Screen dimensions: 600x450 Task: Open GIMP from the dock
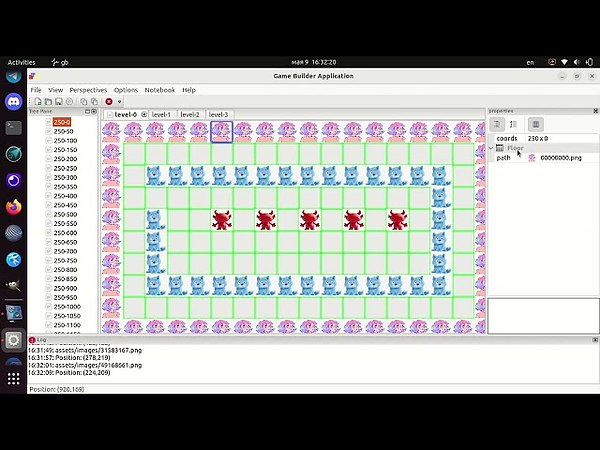pyautogui.click(x=14, y=285)
